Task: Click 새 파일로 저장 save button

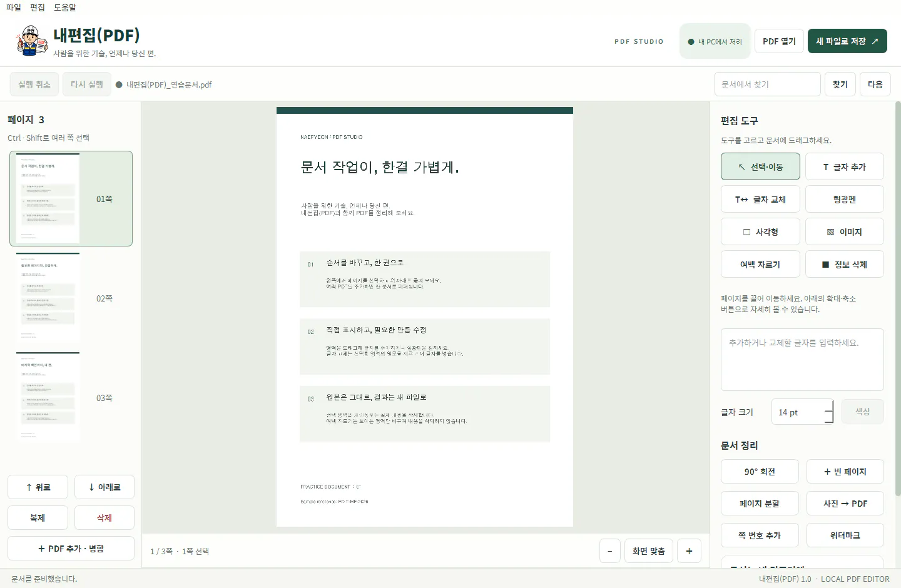Action: pyautogui.click(x=847, y=41)
